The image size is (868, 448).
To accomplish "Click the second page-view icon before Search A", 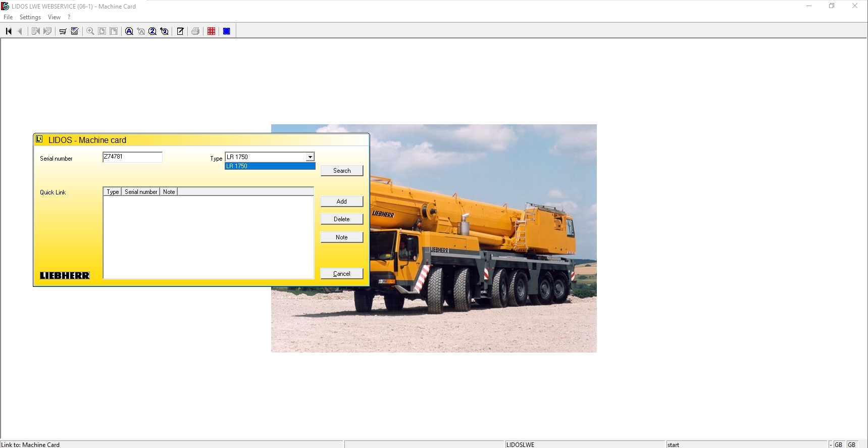I will (x=114, y=31).
